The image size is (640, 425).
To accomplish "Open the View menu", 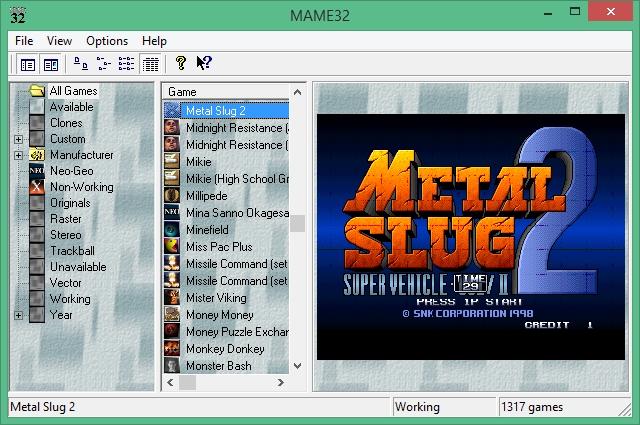I will [x=59, y=41].
